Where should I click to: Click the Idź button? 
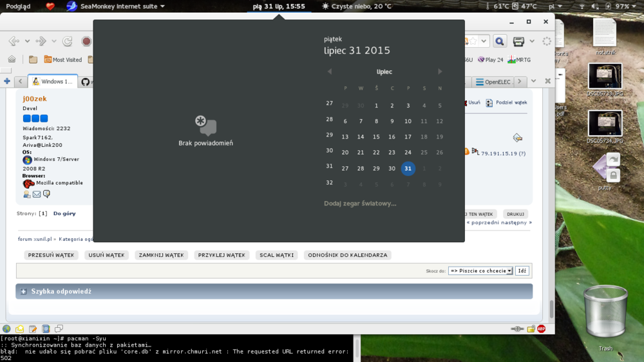(x=522, y=271)
